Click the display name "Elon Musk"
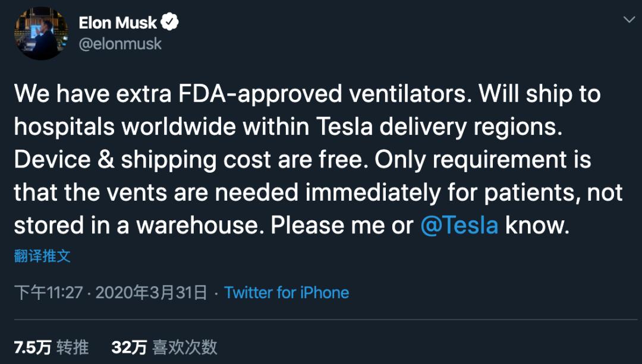 [x=118, y=23]
